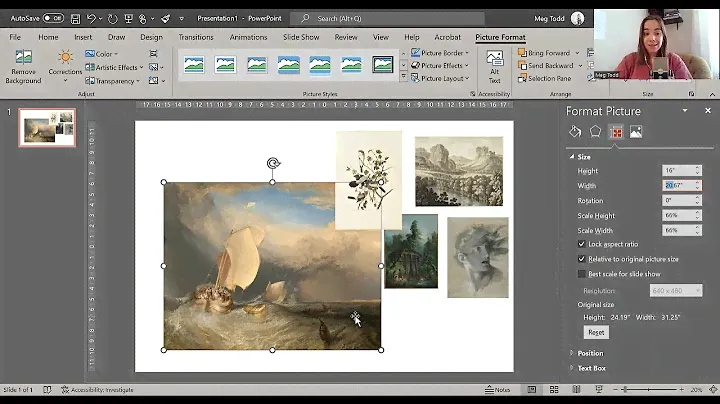
Task: Click the Reset button under Original size
Action: [x=596, y=332]
